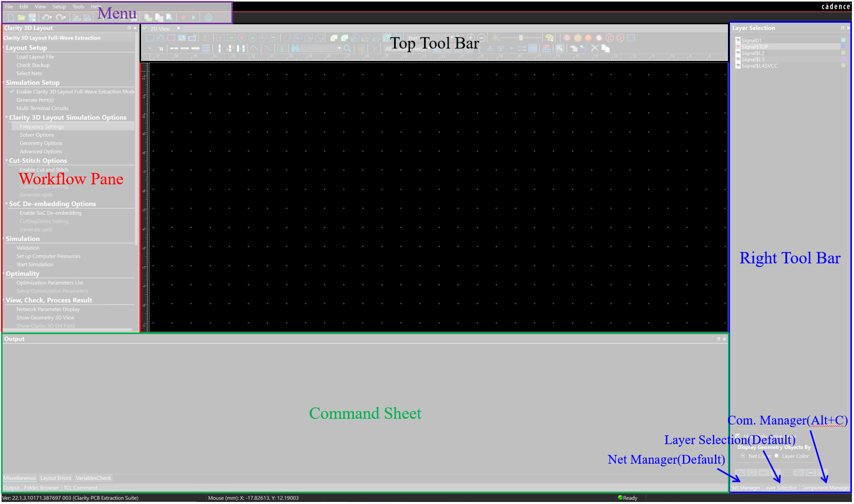The image size is (854, 504).
Task: Select the Net Color radio button
Action: 743,456
